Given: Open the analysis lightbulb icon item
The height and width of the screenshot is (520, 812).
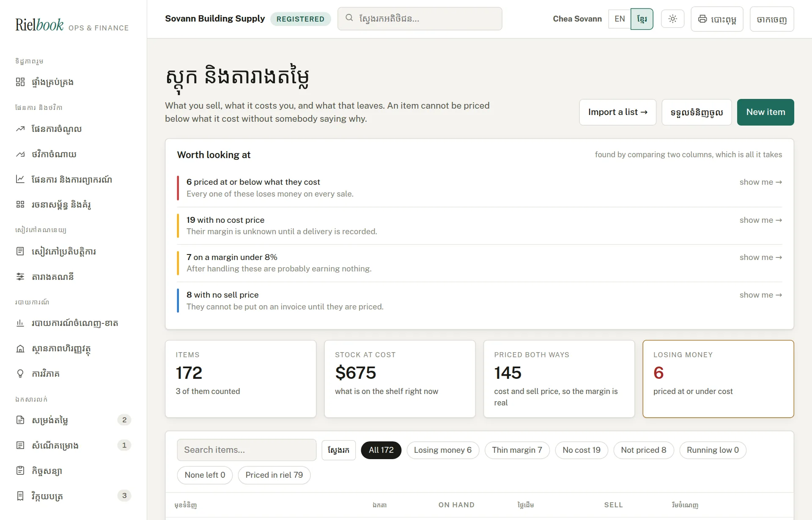Looking at the screenshot, I should point(20,374).
